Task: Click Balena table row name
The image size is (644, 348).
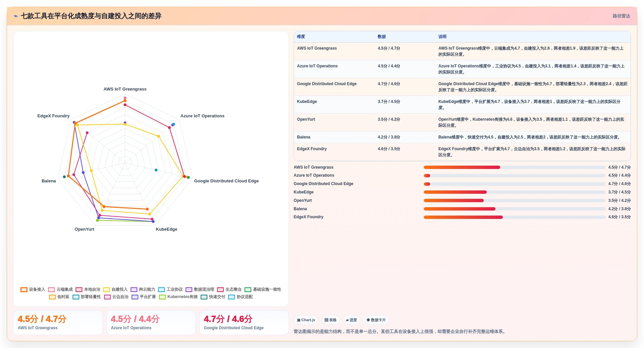Action: (303, 137)
